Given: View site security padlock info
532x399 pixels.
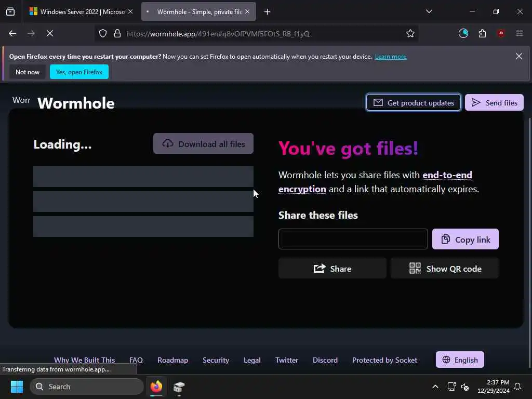Looking at the screenshot, I should tap(117, 33).
